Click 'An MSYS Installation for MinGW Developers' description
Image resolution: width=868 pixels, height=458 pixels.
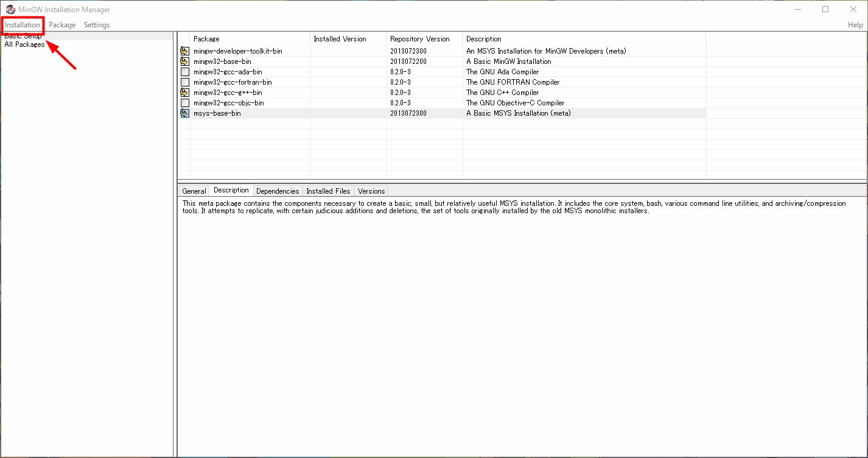(x=546, y=51)
